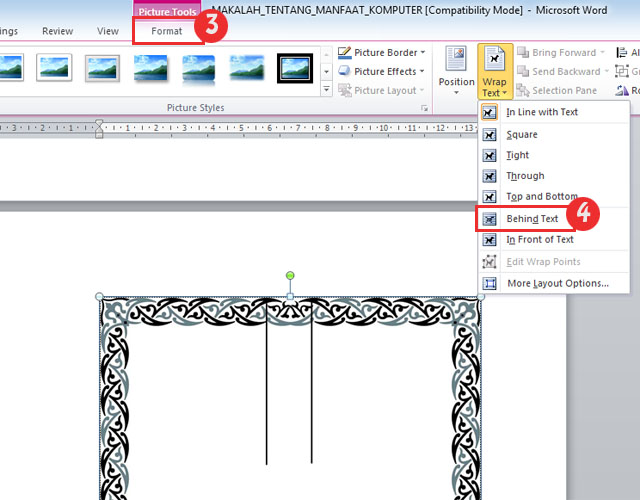
Task: Apply the black double frame picture style
Action: click(295, 68)
